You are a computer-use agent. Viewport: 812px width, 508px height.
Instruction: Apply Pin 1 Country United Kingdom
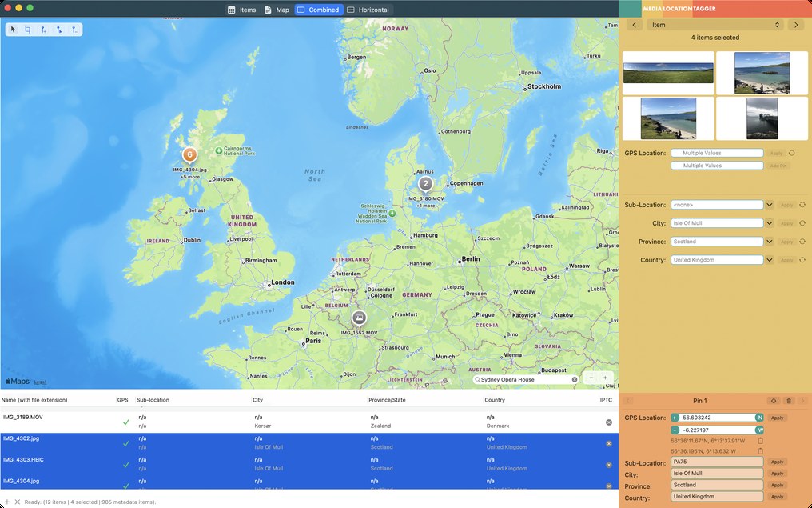(x=778, y=497)
